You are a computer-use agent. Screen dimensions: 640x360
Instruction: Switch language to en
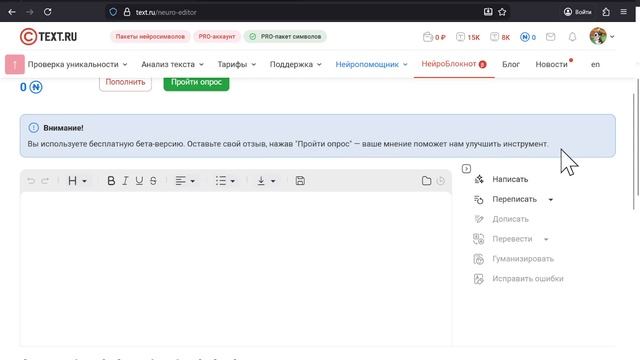[596, 64]
